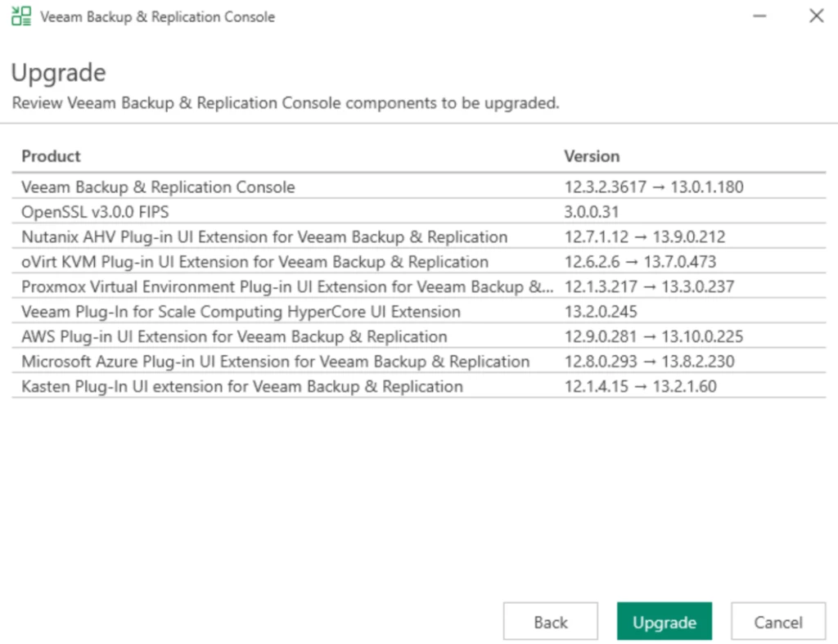
Task: Select the Scale Computing HyperCore UI Extension row
Action: pyautogui.click(x=241, y=312)
